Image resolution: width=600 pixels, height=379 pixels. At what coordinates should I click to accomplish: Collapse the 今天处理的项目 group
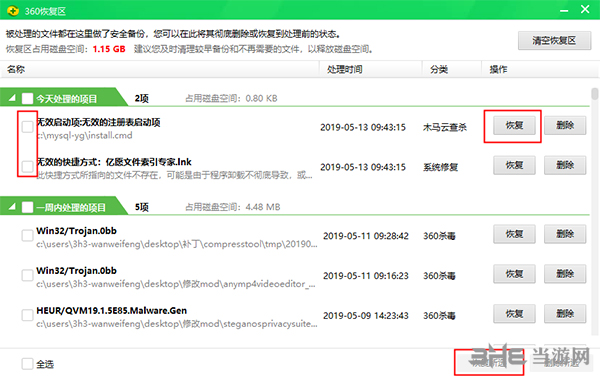pos(12,98)
